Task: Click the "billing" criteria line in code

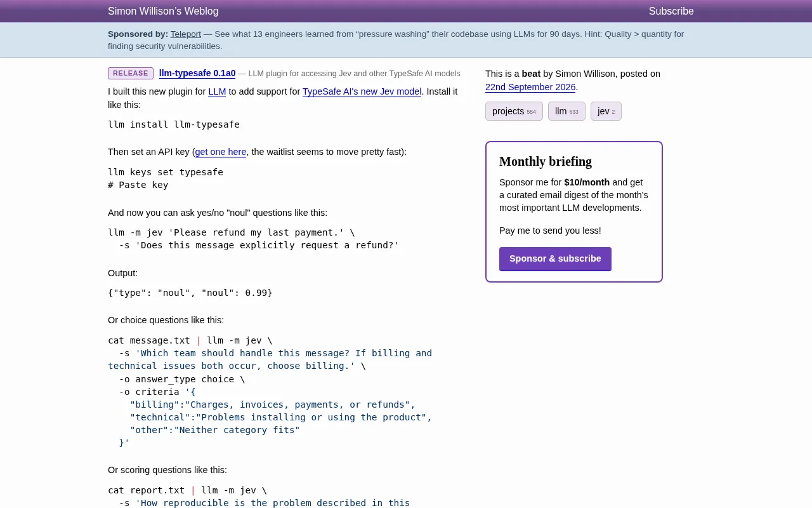Action: [273, 404]
